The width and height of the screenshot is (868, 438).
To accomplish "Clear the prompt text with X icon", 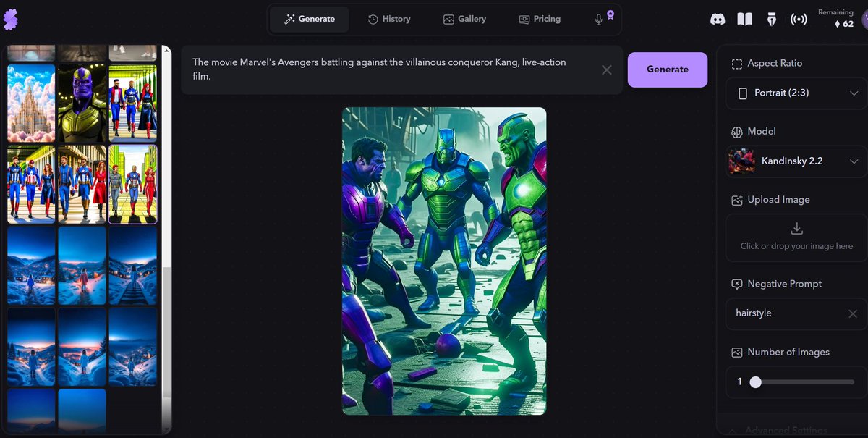I will point(607,70).
